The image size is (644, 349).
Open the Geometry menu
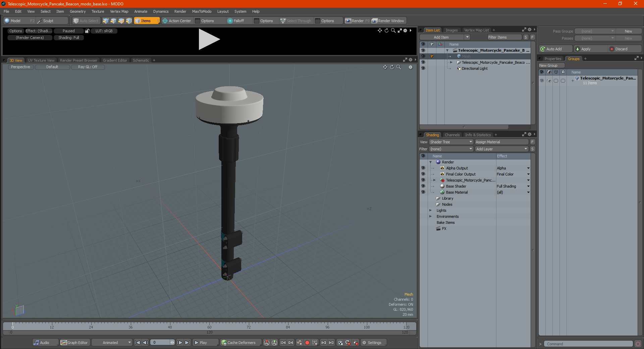click(77, 11)
